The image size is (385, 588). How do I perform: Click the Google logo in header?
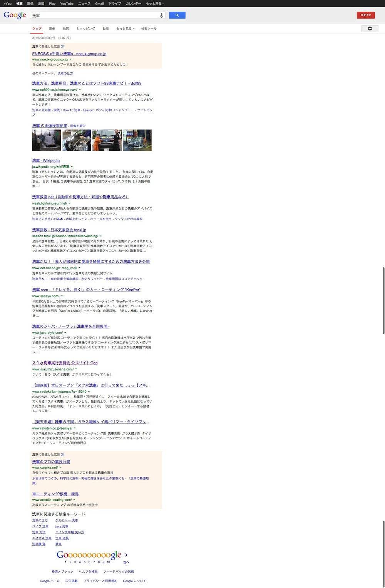click(15, 15)
